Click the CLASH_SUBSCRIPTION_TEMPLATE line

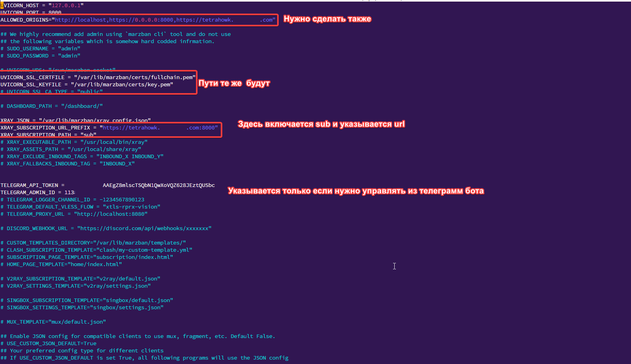coord(99,250)
